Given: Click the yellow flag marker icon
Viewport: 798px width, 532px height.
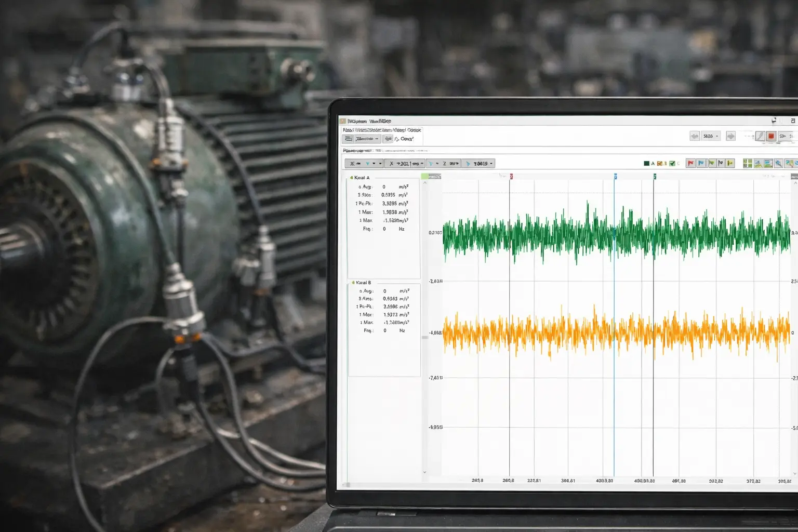Looking at the screenshot, I should click(730, 163).
